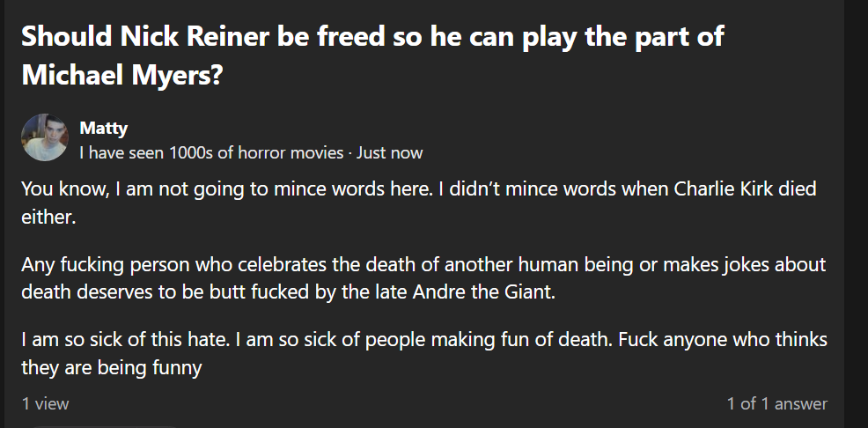
Task: Open the author name Matty
Action: coord(103,129)
